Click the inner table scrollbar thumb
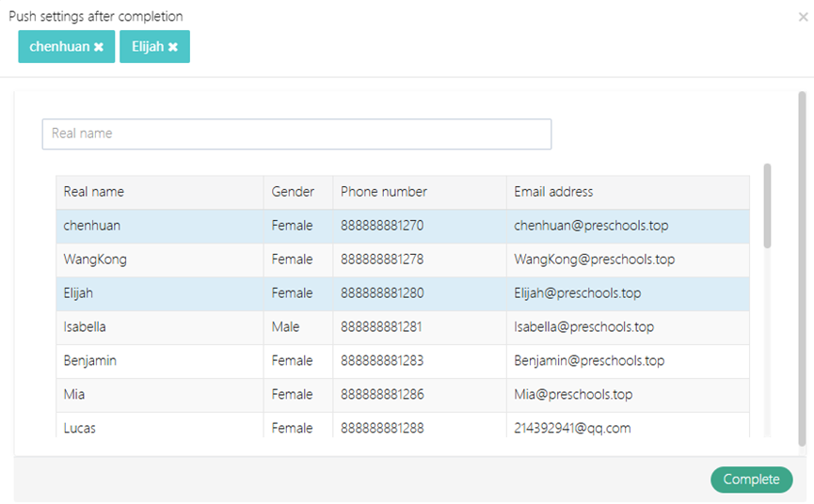This screenshot has width=814, height=504. pyautogui.click(x=767, y=206)
